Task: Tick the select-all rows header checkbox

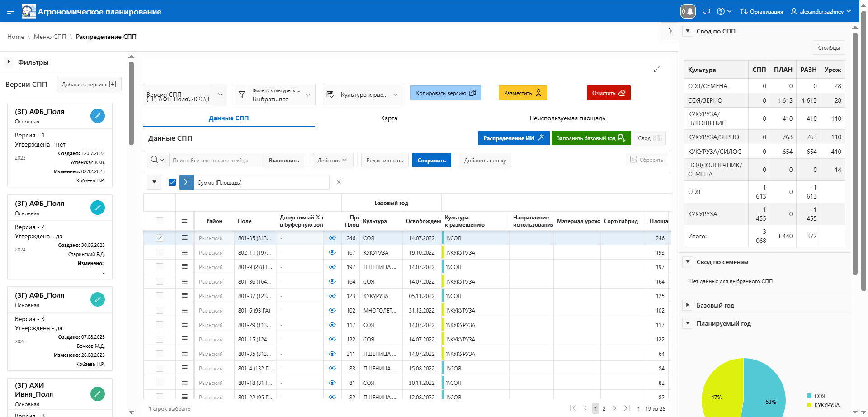Action: [160, 221]
